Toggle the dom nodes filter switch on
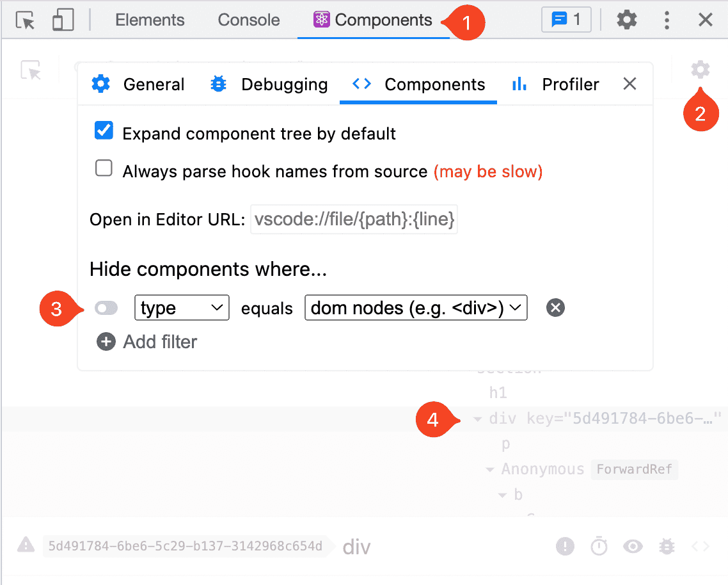This screenshot has height=585, width=728. tap(106, 308)
